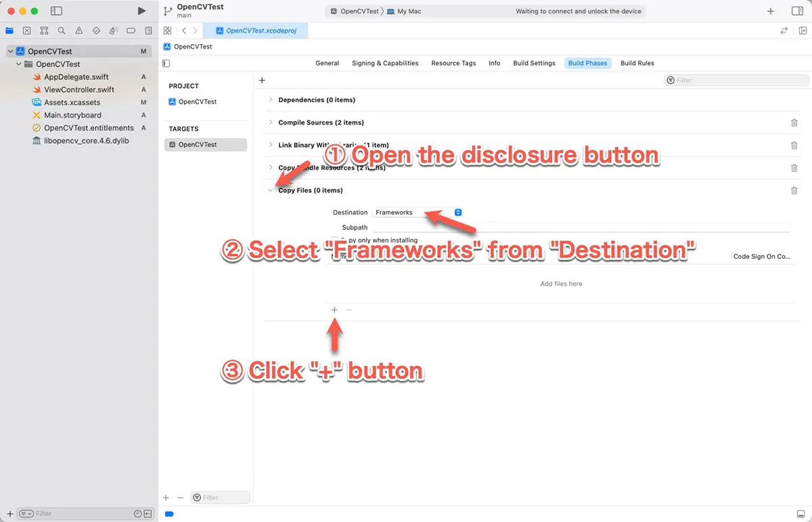Open the Source Control navigator

(26, 30)
